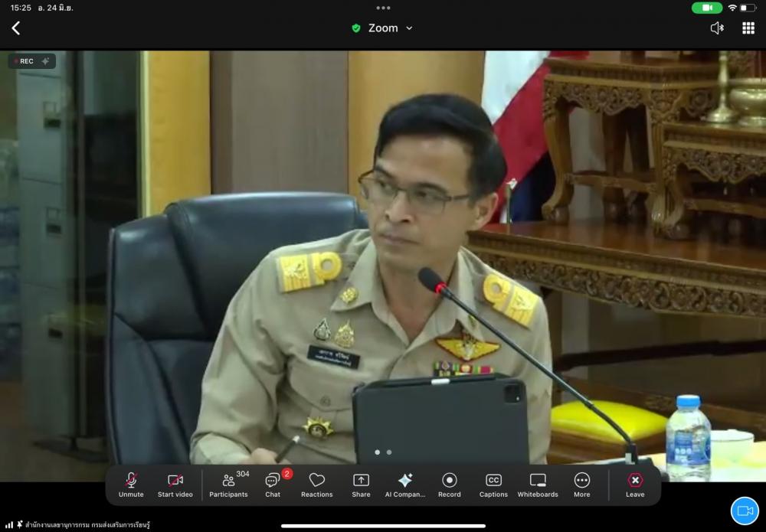Click the 15:25 clock in status bar
Image resolution: width=766 pixels, height=532 pixels.
[x=21, y=8]
